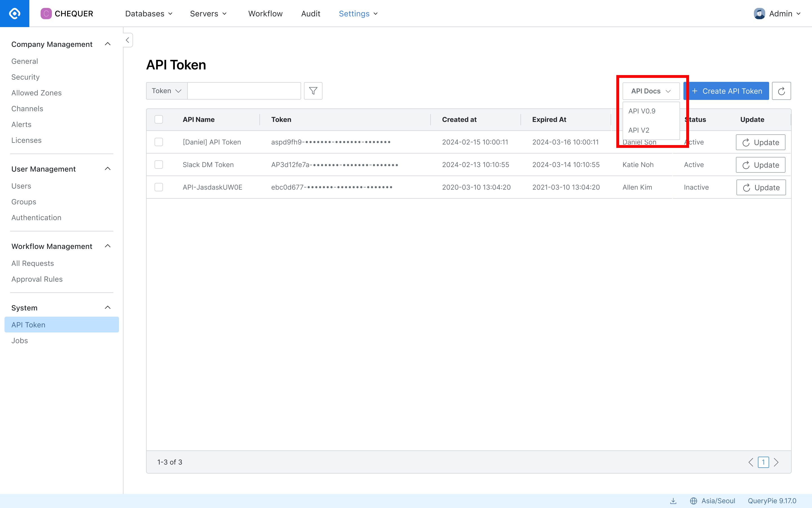Update the [Daniel] API Token

pyautogui.click(x=760, y=143)
